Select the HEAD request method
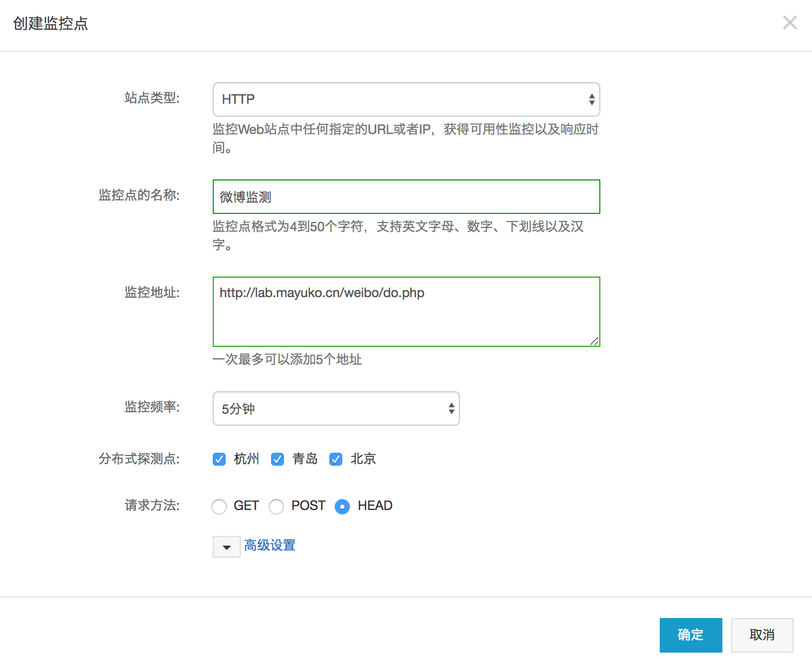The width and height of the screenshot is (812, 671). point(342,507)
